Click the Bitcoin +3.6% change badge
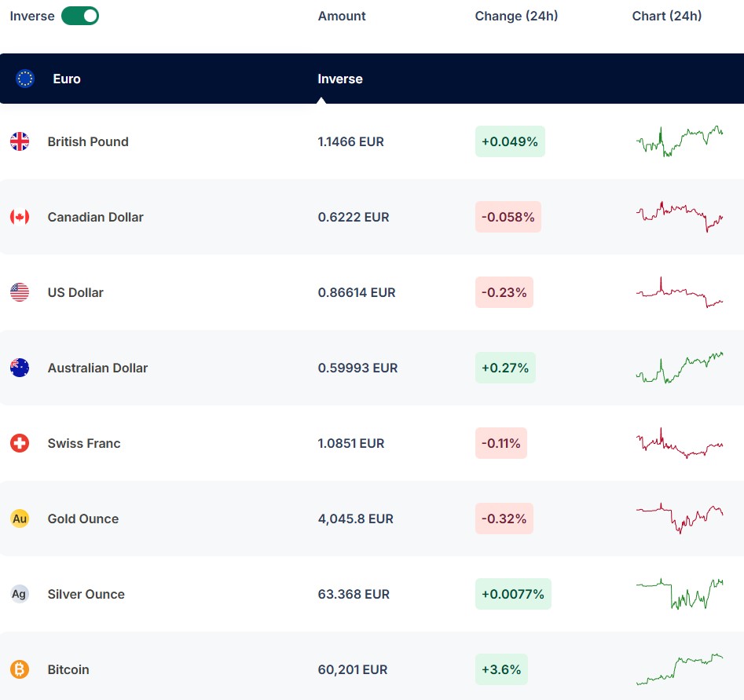 pyautogui.click(x=501, y=669)
